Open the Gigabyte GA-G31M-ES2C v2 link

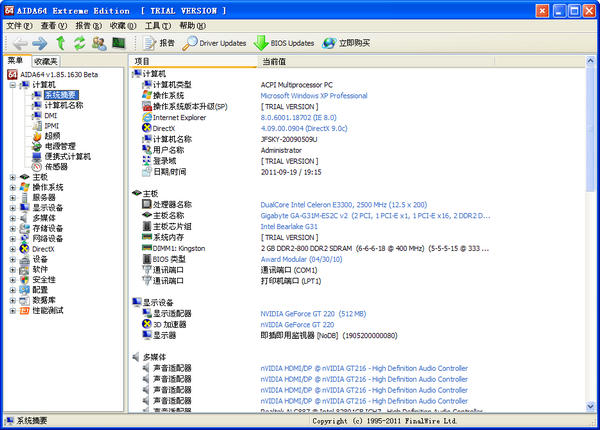click(375, 216)
